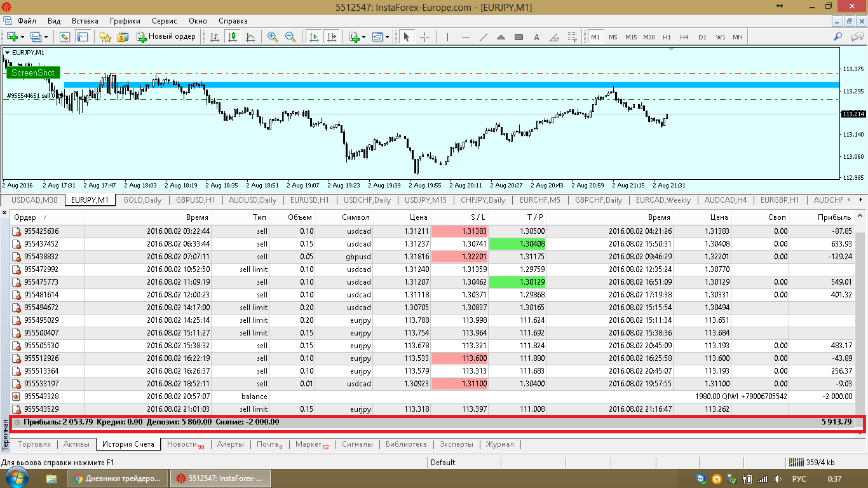Open the chart Templates icon
868x488 pixels.
(x=377, y=37)
